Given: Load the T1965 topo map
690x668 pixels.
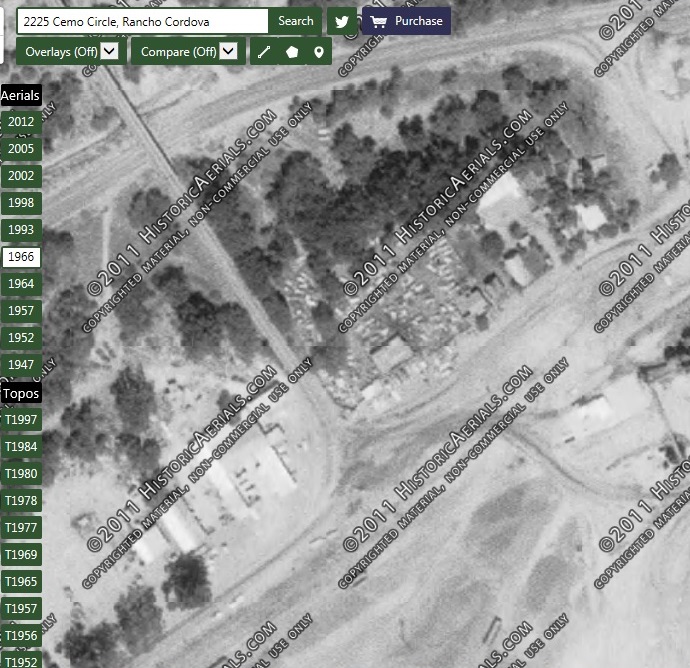Looking at the screenshot, I should click(x=21, y=582).
